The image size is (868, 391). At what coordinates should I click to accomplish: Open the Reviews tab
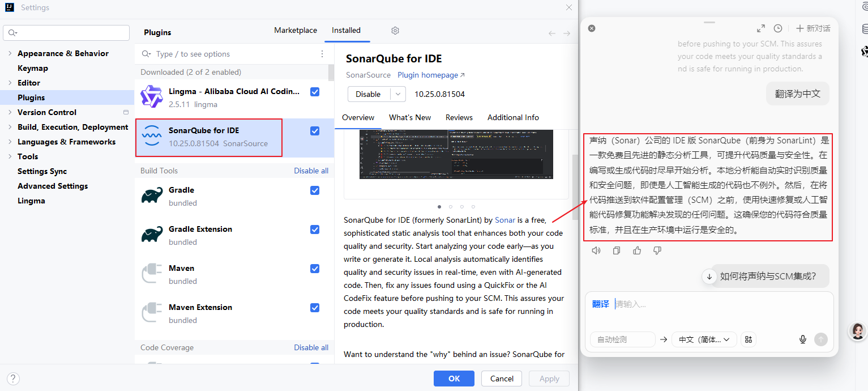459,117
